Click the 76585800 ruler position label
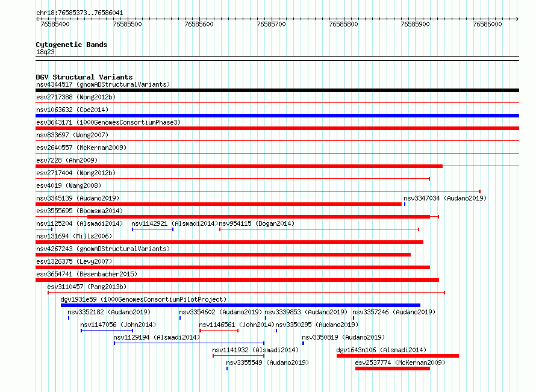 click(x=343, y=24)
